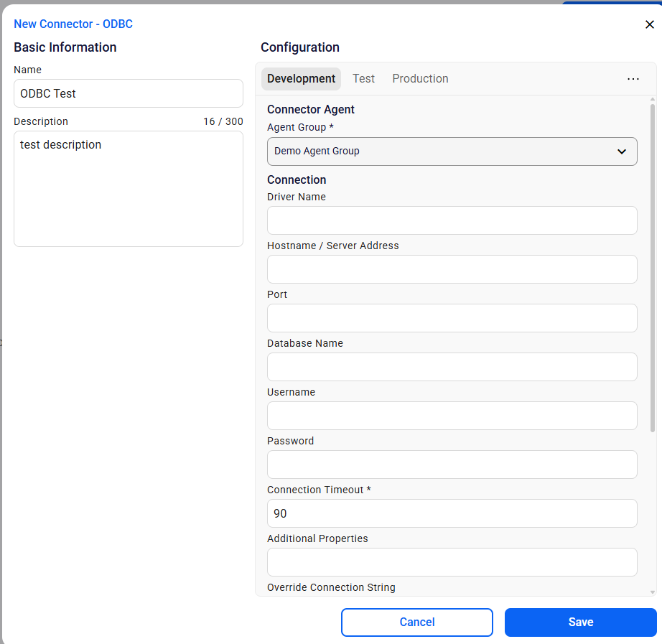Open the Production configuration tab
Image resolution: width=662 pixels, height=644 pixels.
pyautogui.click(x=420, y=79)
